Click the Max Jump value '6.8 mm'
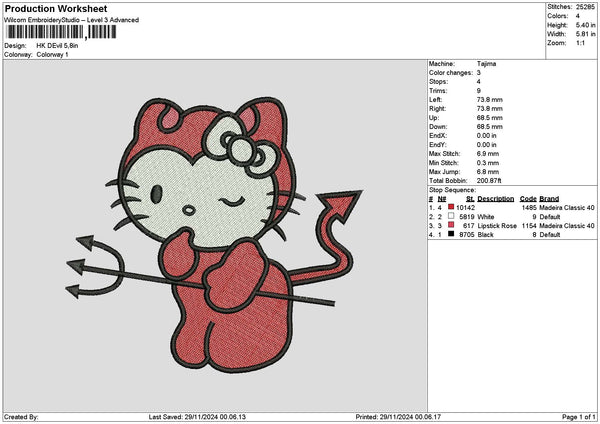This screenshot has height=424, width=600. coord(488,172)
